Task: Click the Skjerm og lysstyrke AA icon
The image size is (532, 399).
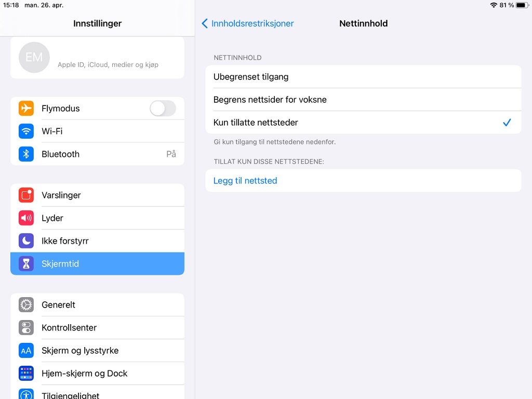Action: pos(26,351)
